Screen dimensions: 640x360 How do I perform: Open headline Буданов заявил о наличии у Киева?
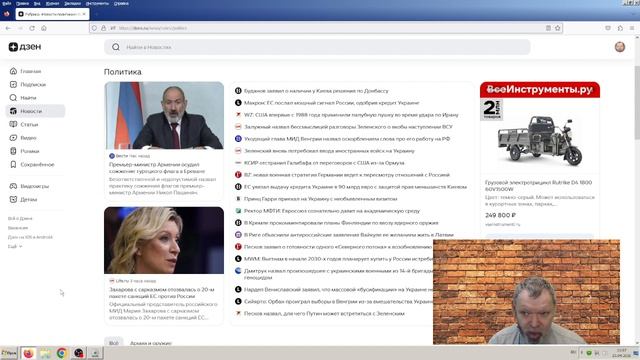316,91
